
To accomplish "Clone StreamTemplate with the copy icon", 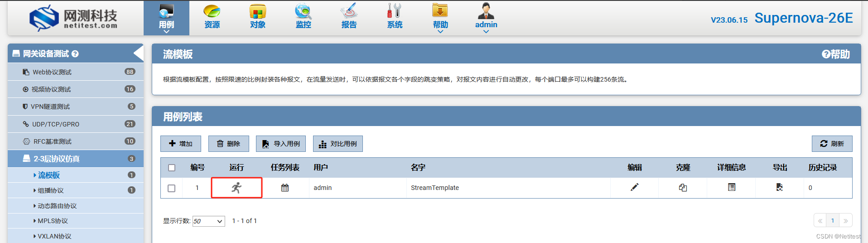I will pos(683,187).
